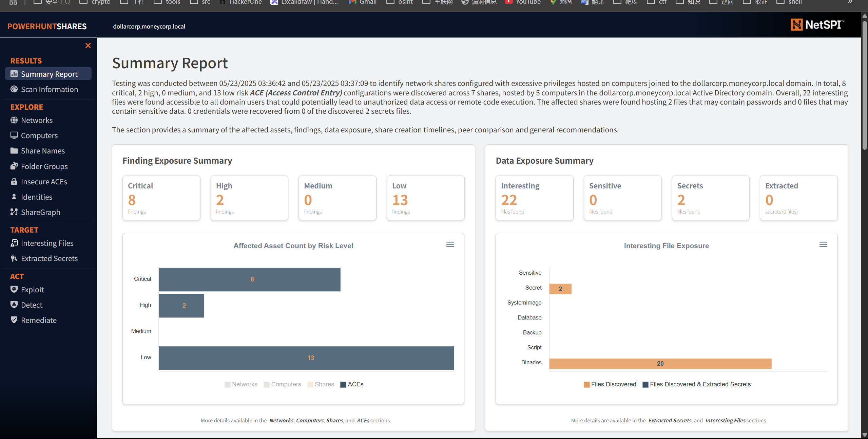This screenshot has height=439, width=868.
Task: Open the tools bookmark folder
Action: (167, 2)
